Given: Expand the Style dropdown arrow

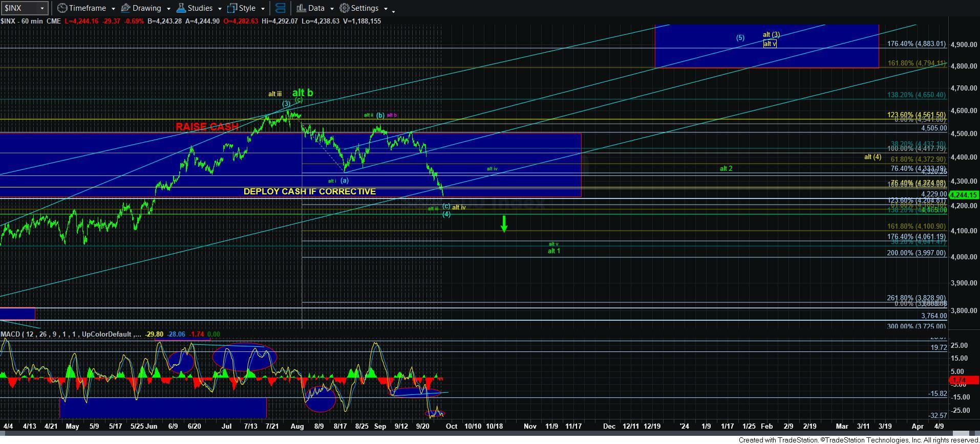Looking at the screenshot, I should pos(263,9).
